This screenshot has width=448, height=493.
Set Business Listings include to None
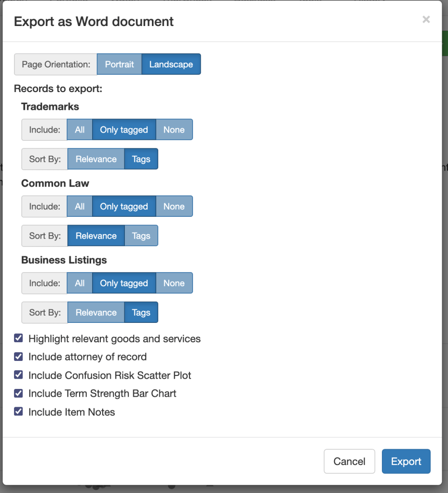(x=174, y=283)
